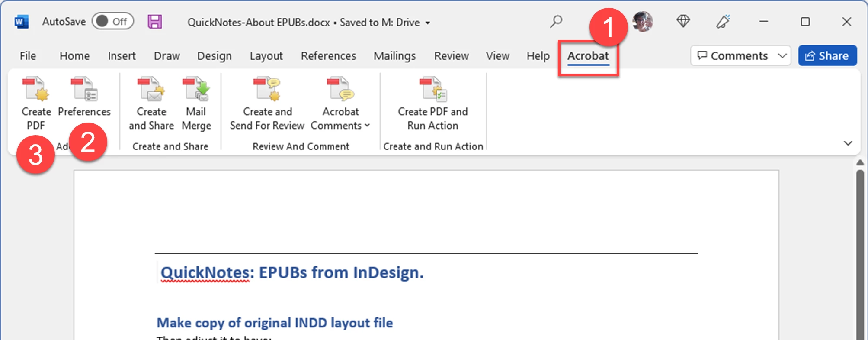The width and height of the screenshot is (868, 340).
Task: Switch to the Help tab
Action: pos(538,56)
